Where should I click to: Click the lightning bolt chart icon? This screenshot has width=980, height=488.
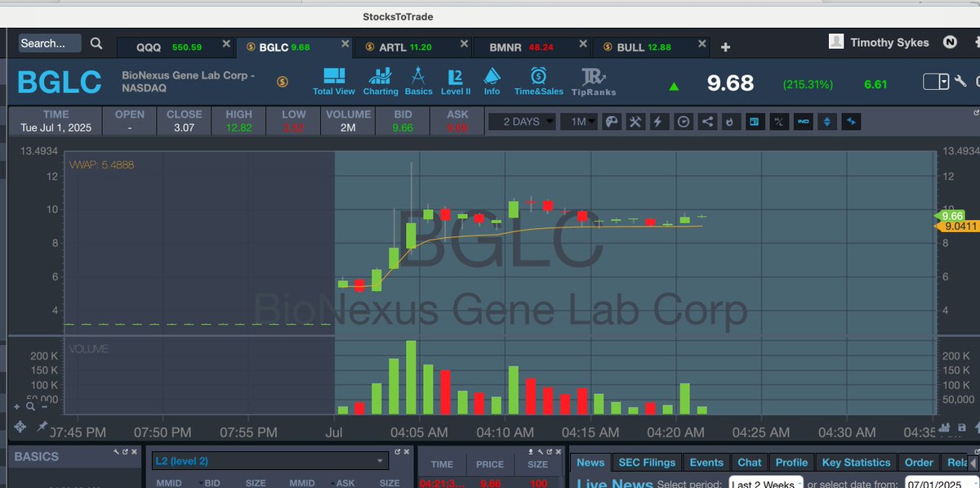click(x=659, y=122)
